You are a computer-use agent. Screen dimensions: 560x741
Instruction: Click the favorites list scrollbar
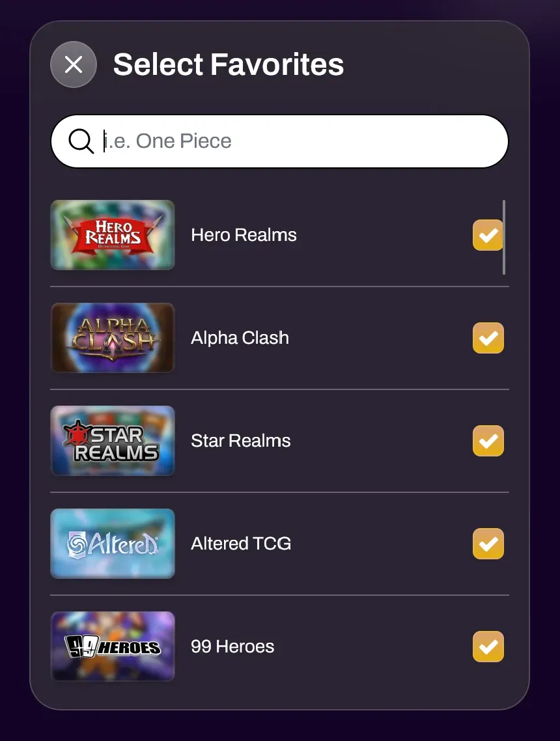click(x=505, y=237)
